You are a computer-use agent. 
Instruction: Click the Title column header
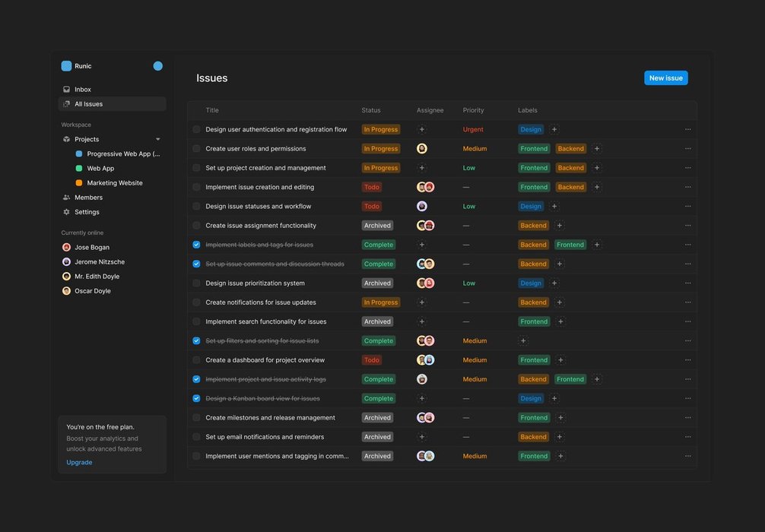pyautogui.click(x=212, y=110)
